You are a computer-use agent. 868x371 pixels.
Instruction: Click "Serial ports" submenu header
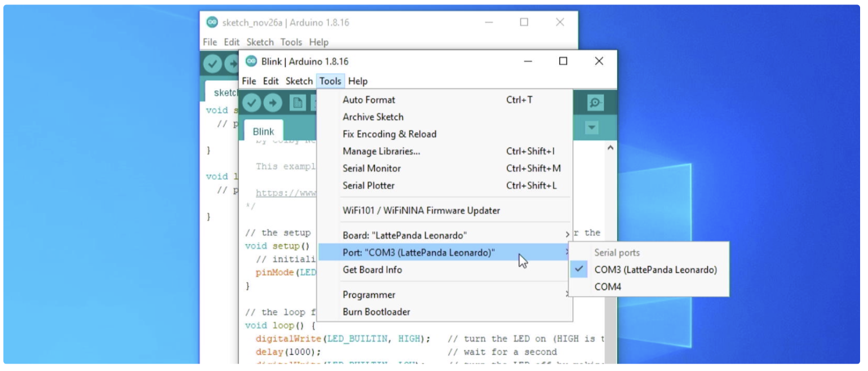click(x=617, y=253)
